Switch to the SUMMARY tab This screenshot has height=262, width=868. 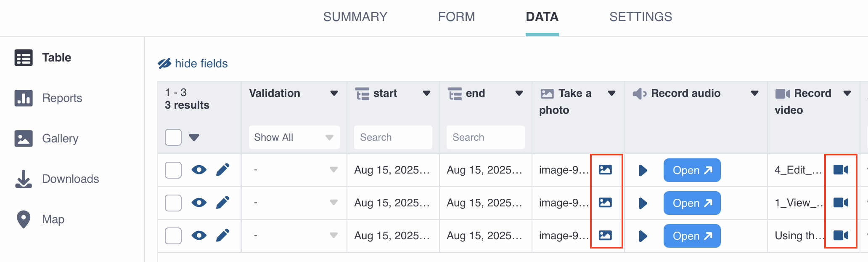(355, 17)
